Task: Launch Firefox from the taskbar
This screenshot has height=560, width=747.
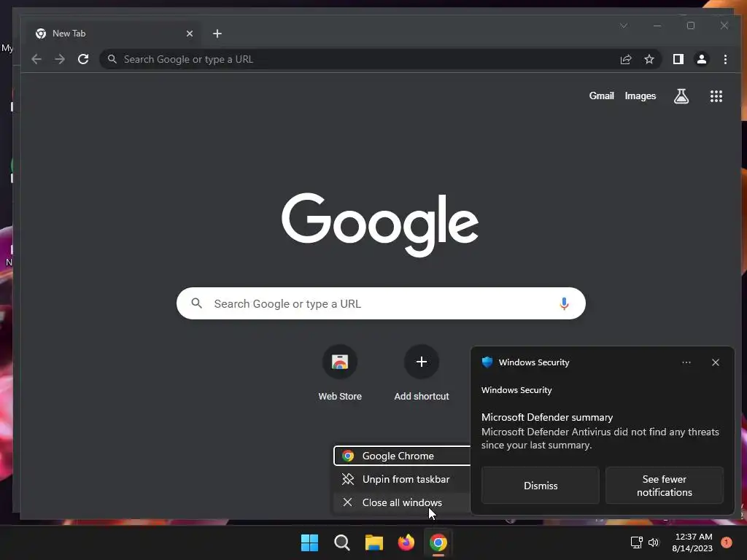Action: pyautogui.click(x=406, y=542)
